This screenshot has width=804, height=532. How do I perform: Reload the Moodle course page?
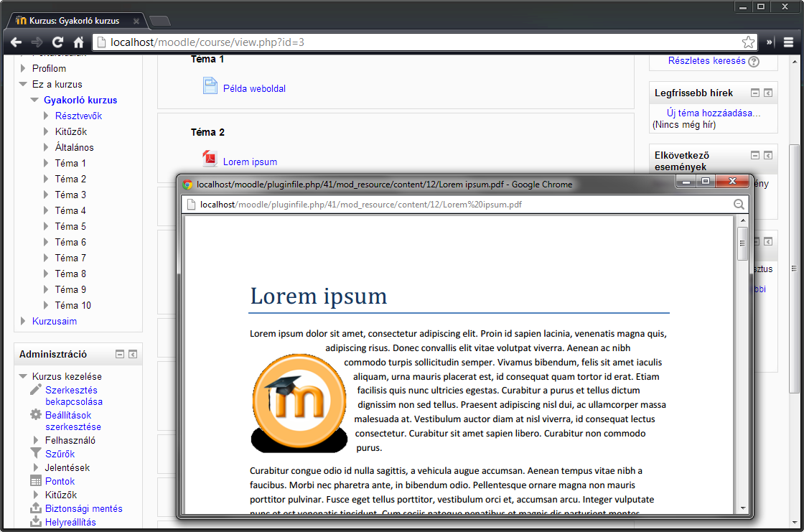(x=57, y=42)
